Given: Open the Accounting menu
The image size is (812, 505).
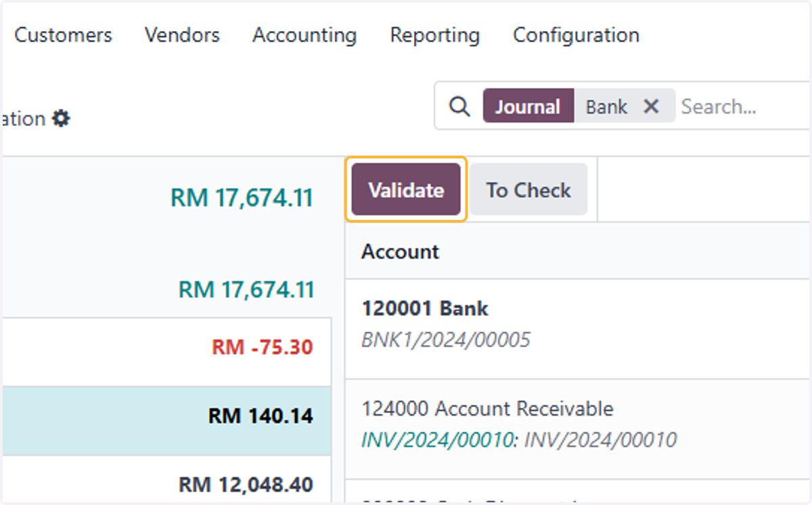Looking at the screenshot, I should (x=304, y=35).
